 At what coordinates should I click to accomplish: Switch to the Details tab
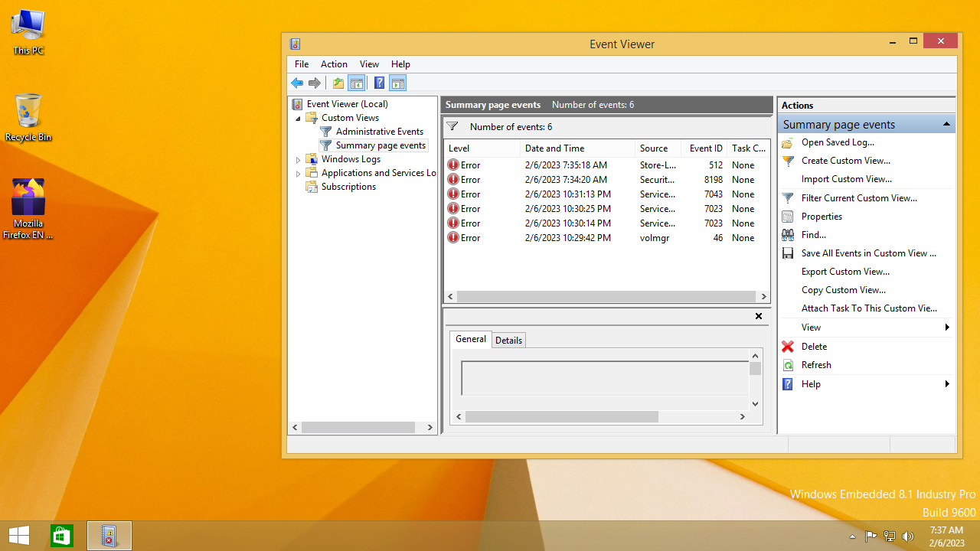tap(508, 341)
